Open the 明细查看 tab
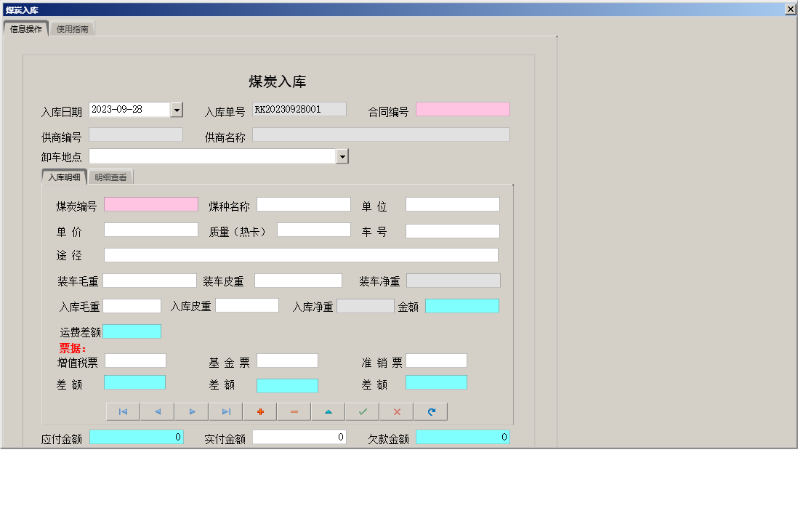The width and height of the screenshot is (798, 532). (110, 176)
